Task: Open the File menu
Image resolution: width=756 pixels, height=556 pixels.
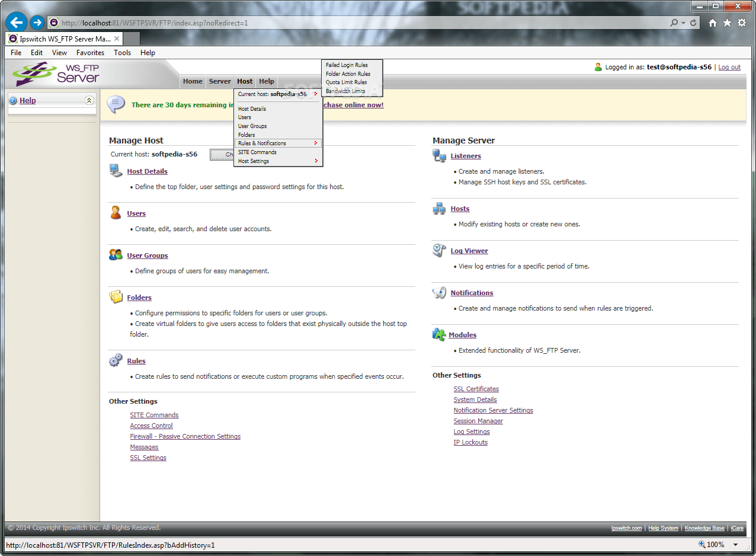Action: tap(16, 53)
